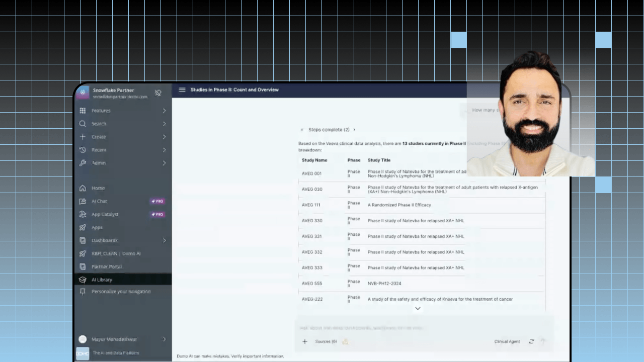Click the PRO badge next to App Catalyst

click(x=157, y=214)
